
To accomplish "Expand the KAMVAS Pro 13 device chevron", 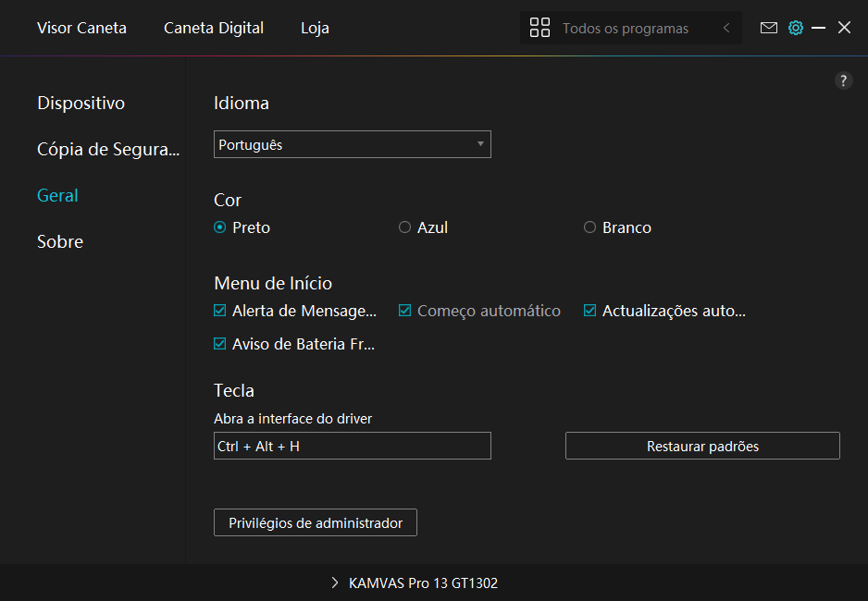I will pyautogui.click(x=335, y=583).
